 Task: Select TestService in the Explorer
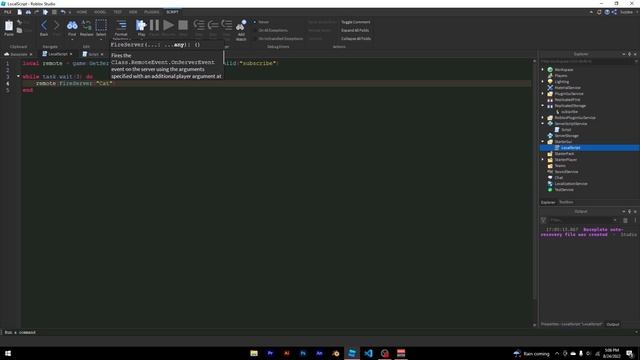click(x=564, y=190)
